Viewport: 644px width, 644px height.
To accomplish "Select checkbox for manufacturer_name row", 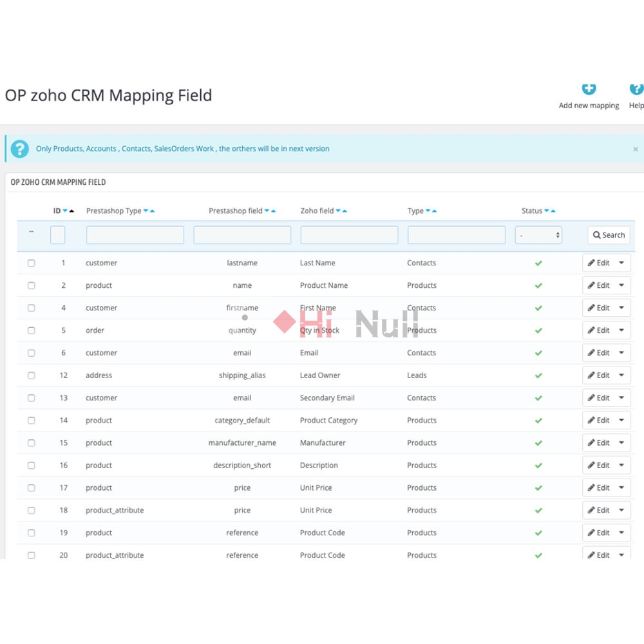I will (x=31, y=443).
